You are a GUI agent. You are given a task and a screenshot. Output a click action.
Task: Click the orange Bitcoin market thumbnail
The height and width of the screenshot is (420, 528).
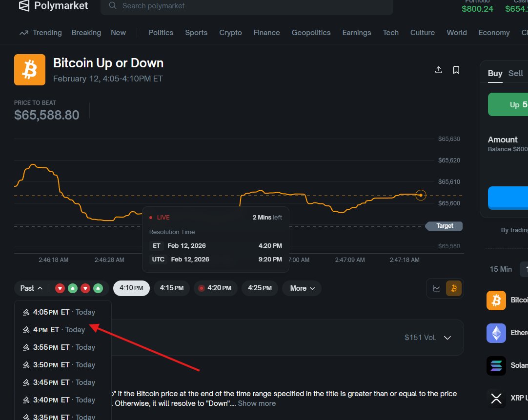click(30, 70)
